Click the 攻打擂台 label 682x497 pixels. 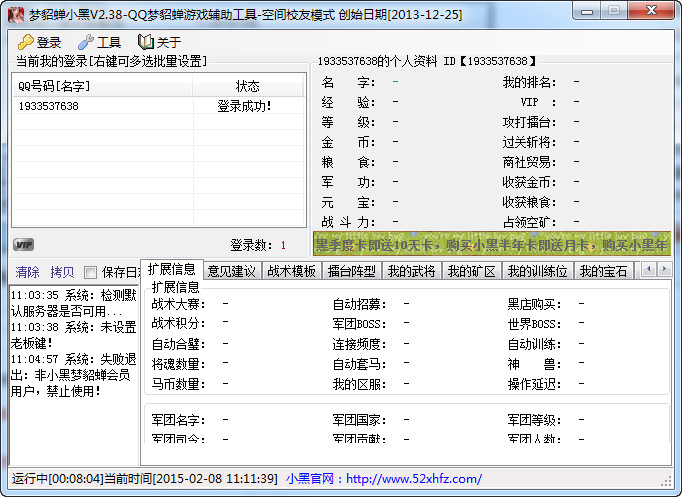pyautogui.click(x=529, y=122)
